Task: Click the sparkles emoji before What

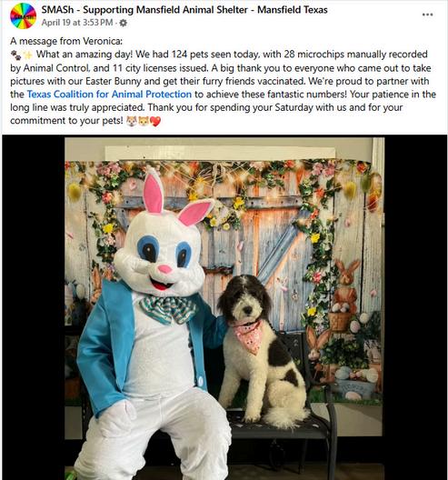Action: coord(28,55)
